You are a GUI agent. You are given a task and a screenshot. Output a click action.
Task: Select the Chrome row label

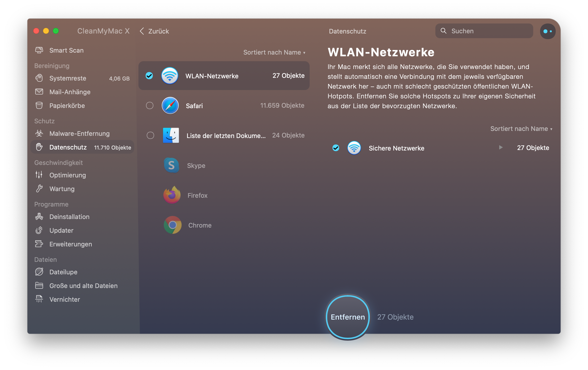click(x=200, y=225)
